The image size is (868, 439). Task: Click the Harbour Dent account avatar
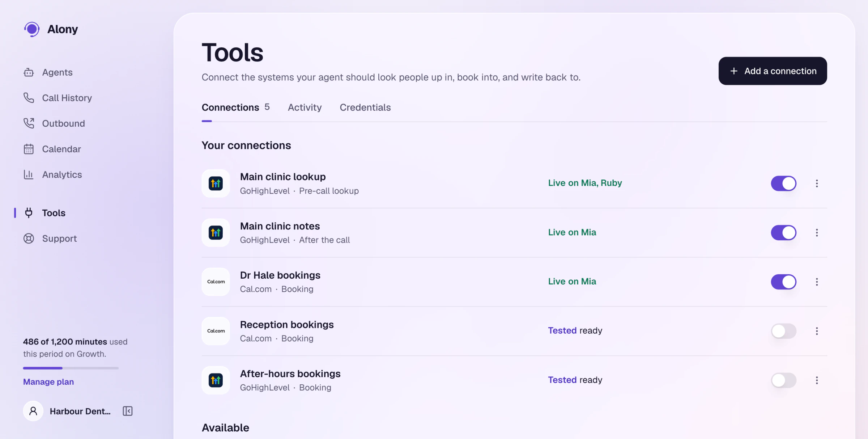pos(33,411)
